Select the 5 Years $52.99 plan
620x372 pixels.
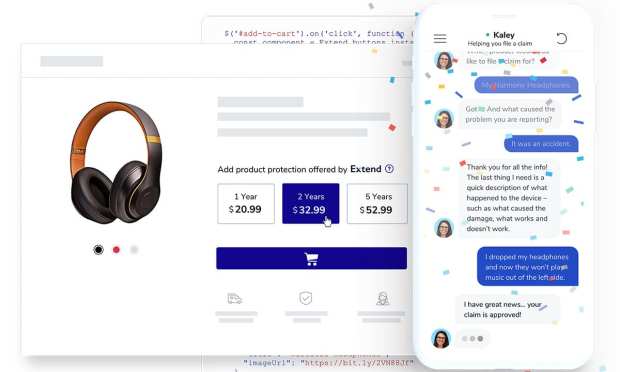[377, 204]
